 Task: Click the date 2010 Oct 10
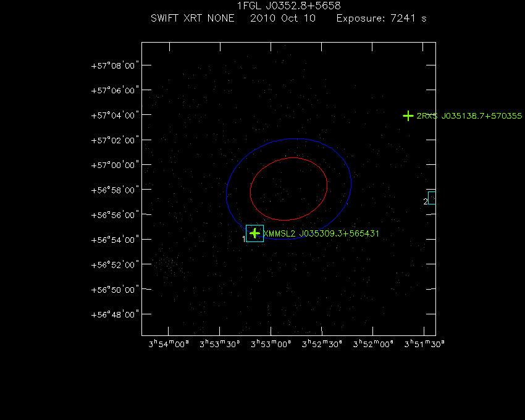coord(283,18)
